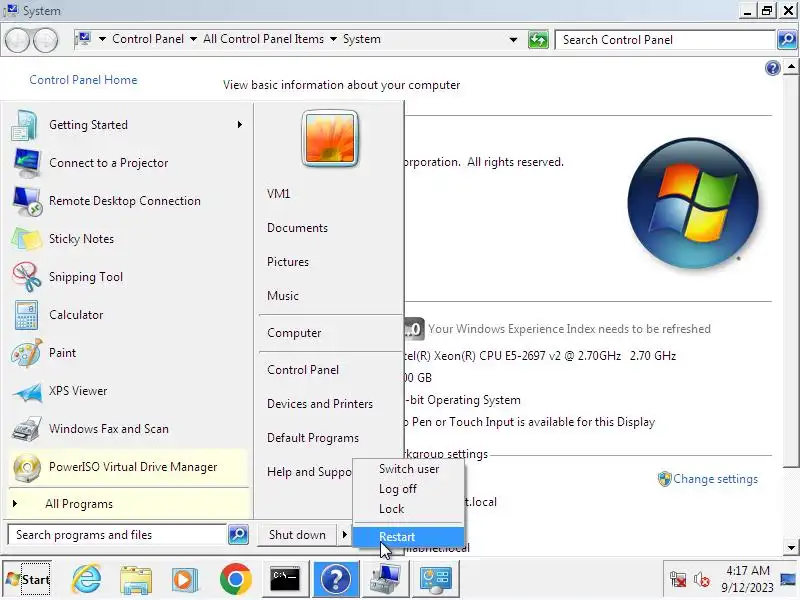Click the scrollbar down arrow in System window
This screenshot has width=800, height=600.
(791, 548)
